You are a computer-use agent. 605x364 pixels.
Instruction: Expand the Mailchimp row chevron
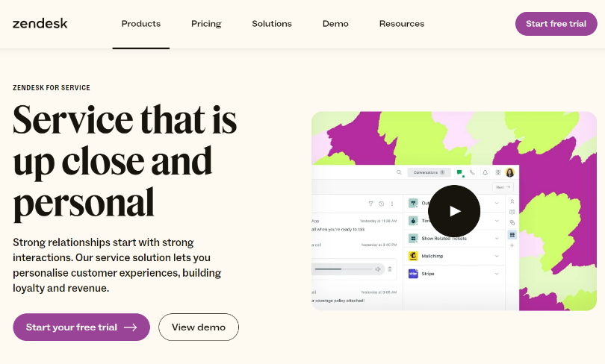point(497,256)
